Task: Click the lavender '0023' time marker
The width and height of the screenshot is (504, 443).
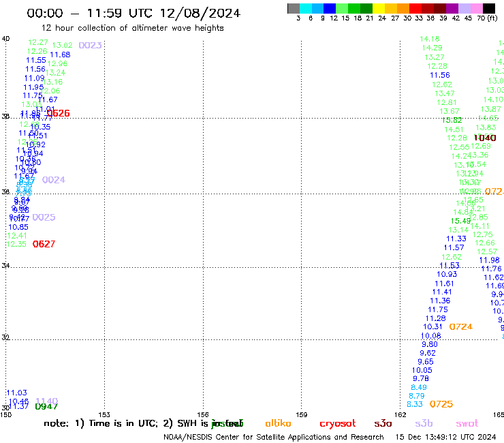Action: [x=90, y=46]
